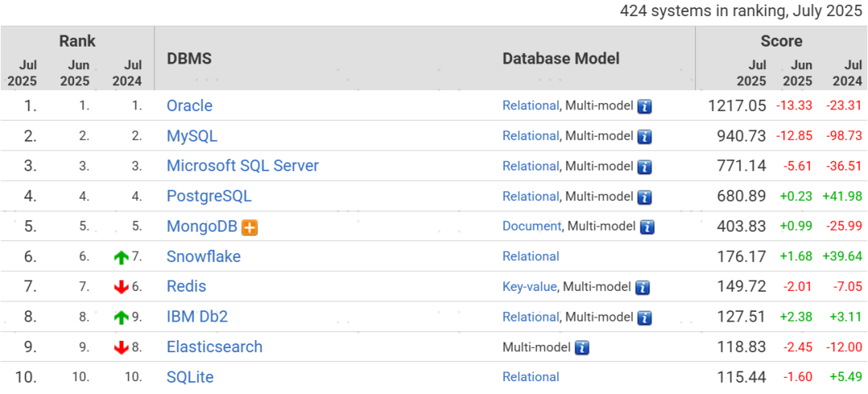Click the info icon beside MySQL's database model
Viewport: 868px width, 394px height.
coord(645,137)
